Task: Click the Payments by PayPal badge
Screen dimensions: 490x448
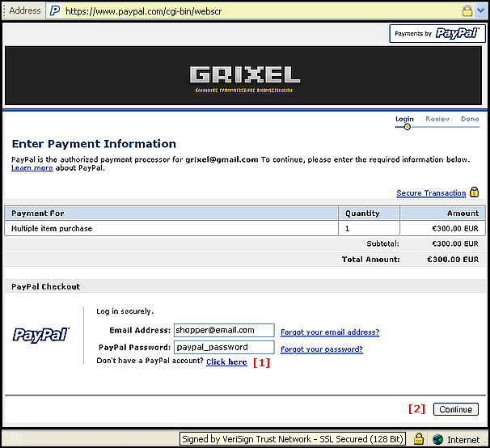Action: 437,33
